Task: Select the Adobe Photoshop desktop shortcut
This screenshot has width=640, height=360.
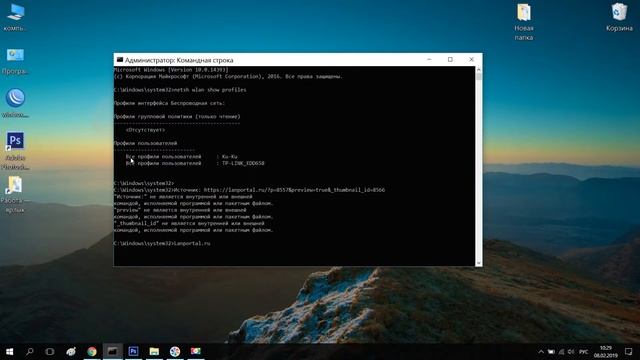Action: click(15, 150)
